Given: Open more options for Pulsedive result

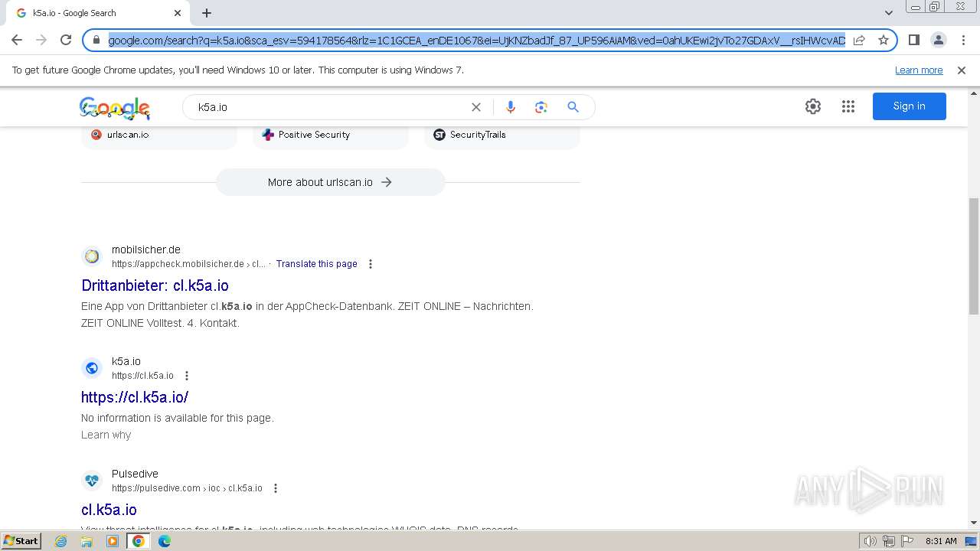Looking at the screenshot, I should [x=276, y=488].
